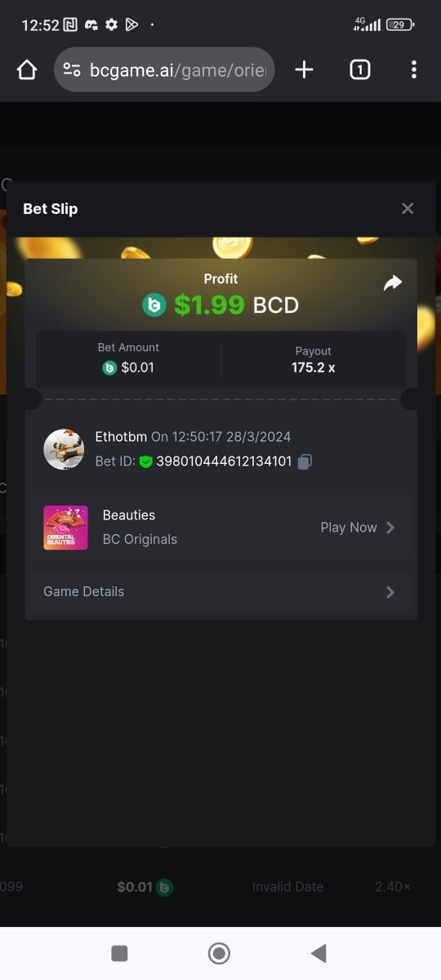Tap the Android back navigation button

pyautogui.click(x=319, y=953)
